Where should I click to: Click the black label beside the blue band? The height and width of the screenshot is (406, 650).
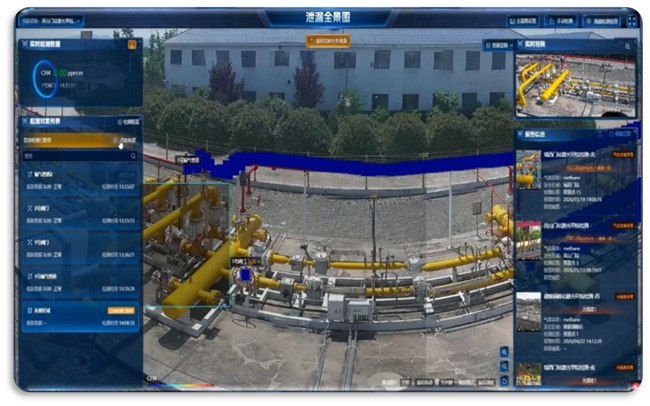coord(188,160)
